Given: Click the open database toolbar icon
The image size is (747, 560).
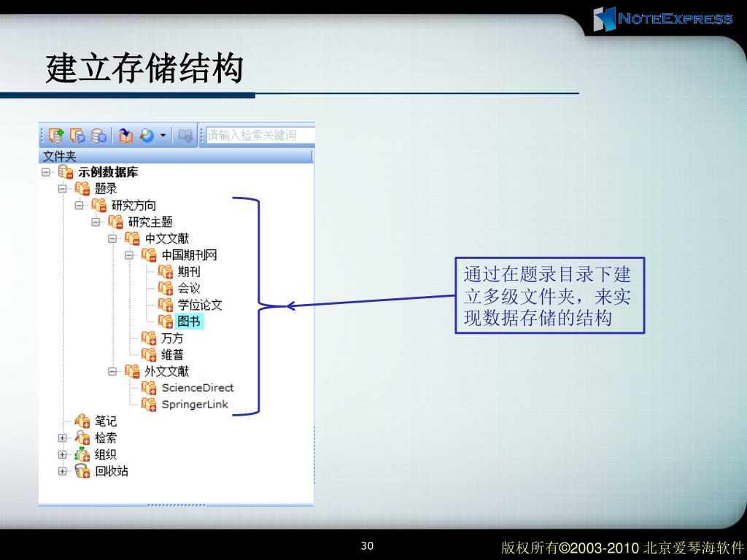Looking at the screenshot, I should click(x=77, y=136).
